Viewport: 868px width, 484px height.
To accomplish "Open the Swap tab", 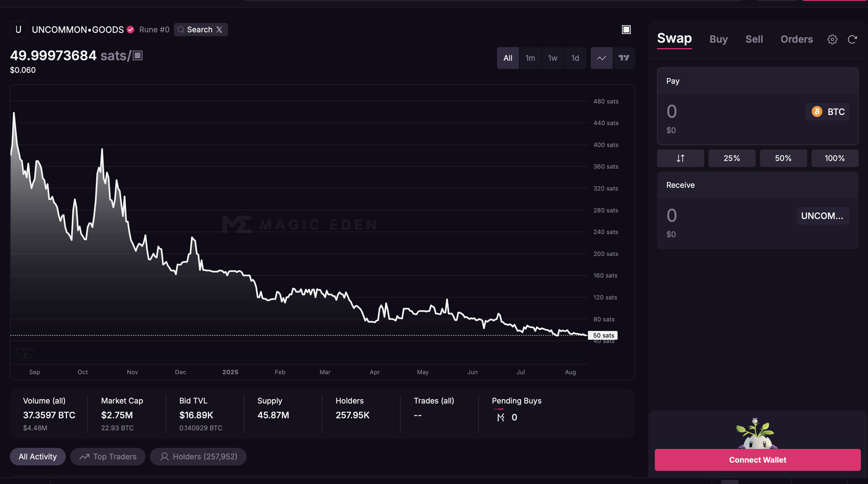I will 674,38.
